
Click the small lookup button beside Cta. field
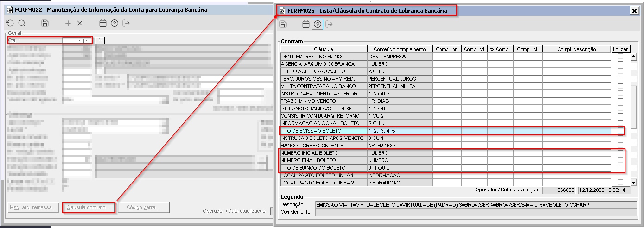[x=99, y=41]
